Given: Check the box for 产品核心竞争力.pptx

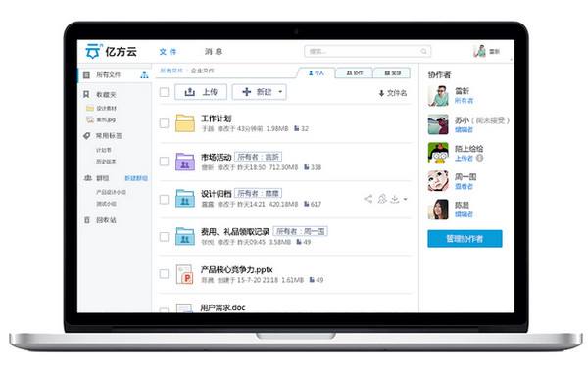Looking at the screenshot, I should (x=165, y=274).
